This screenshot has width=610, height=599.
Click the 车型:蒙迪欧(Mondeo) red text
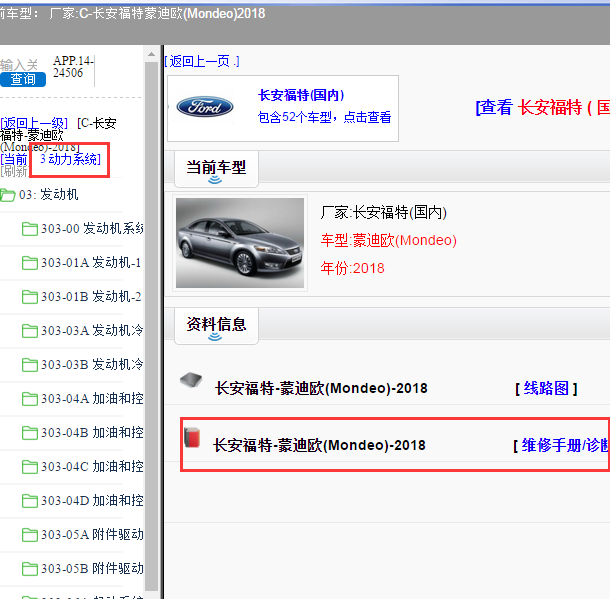388,240
